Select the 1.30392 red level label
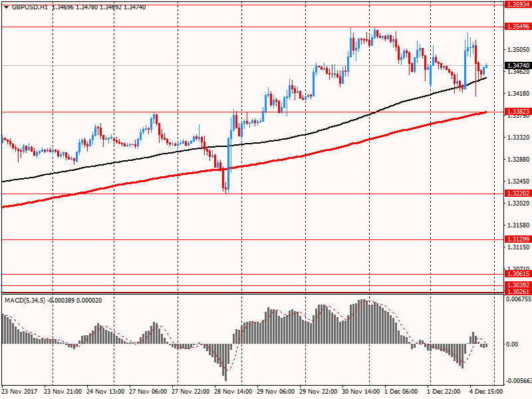532x399 pixels. 518,285
